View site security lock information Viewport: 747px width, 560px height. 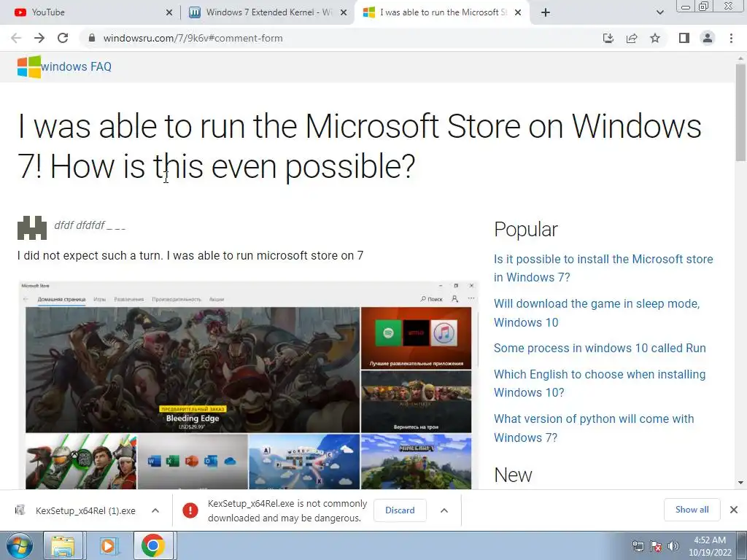[x=92, y=38]
